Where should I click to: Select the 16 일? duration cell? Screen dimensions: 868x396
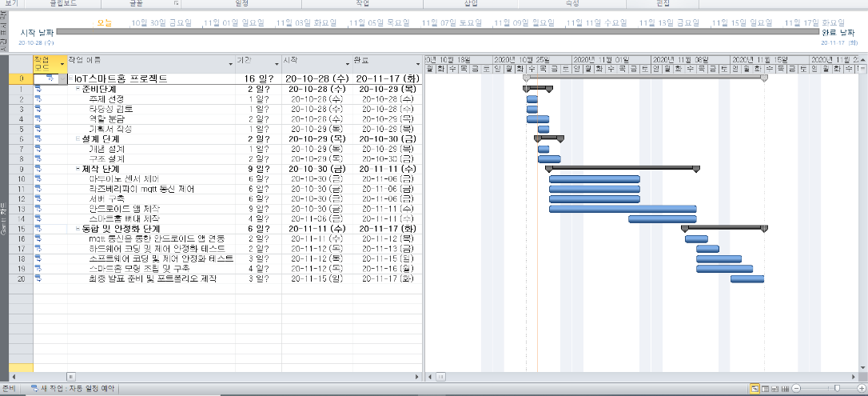[258, 78]
